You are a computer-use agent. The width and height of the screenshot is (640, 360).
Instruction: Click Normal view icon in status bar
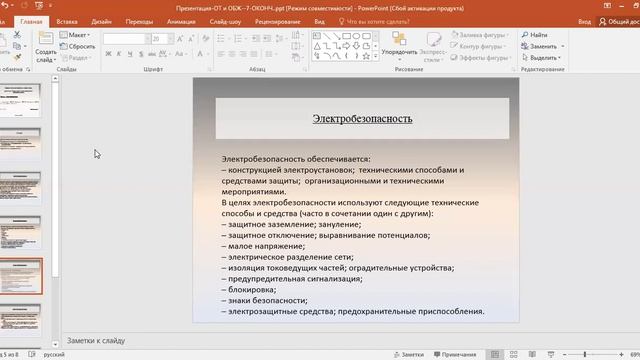click(495, 354)
